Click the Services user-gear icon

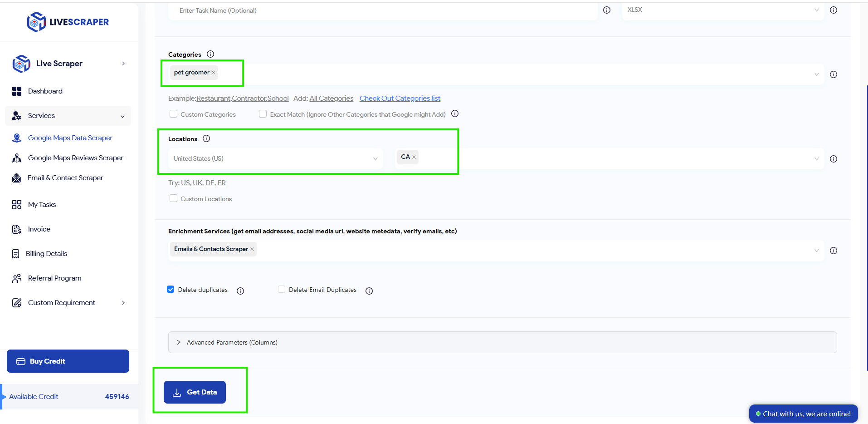(17, 116)
